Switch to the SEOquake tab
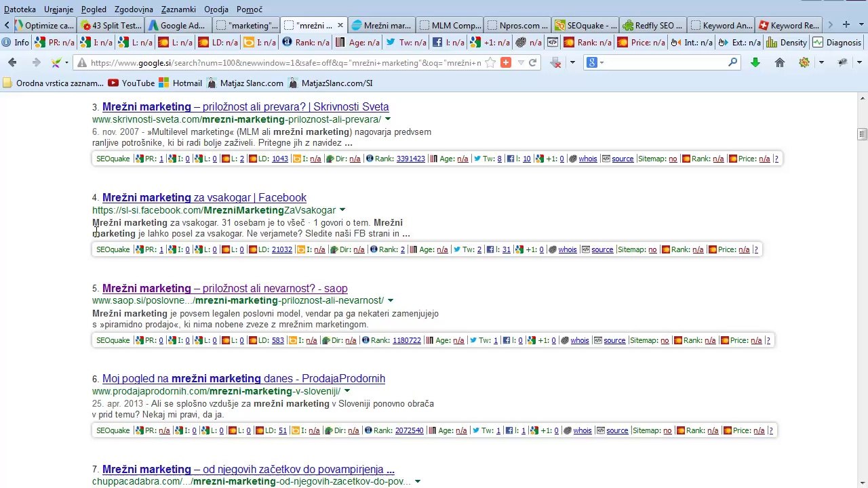Viewport: 868px width, 488px height. coord(585,25)
